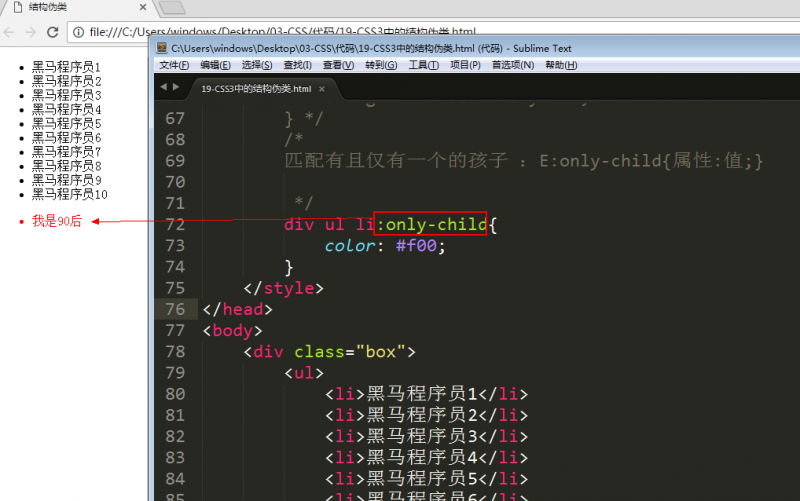800x501 pixels.
Task: Open the 首选项(N) menu
Action: click(x=512, y=65)
